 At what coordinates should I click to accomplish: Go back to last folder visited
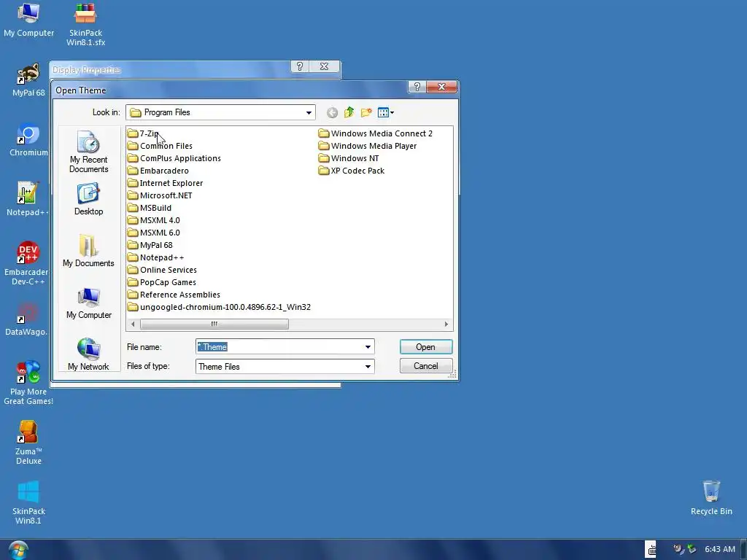(332, 112)
